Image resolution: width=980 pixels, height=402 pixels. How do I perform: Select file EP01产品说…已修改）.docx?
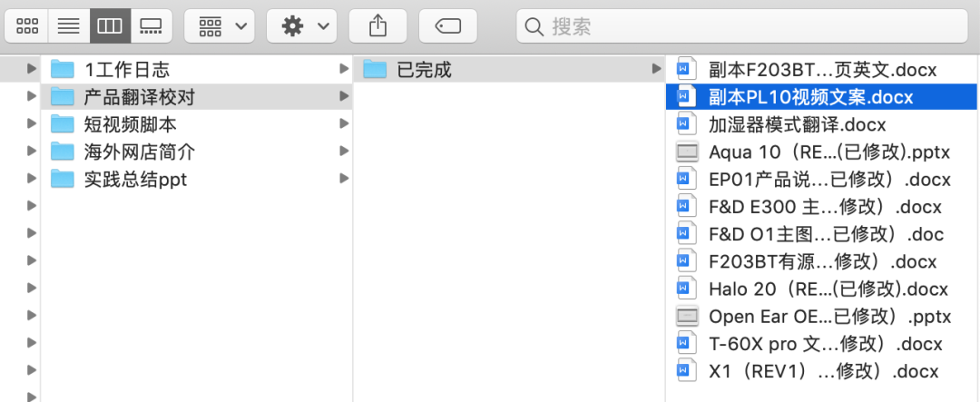pyautogui.click(x=823, y=180)
